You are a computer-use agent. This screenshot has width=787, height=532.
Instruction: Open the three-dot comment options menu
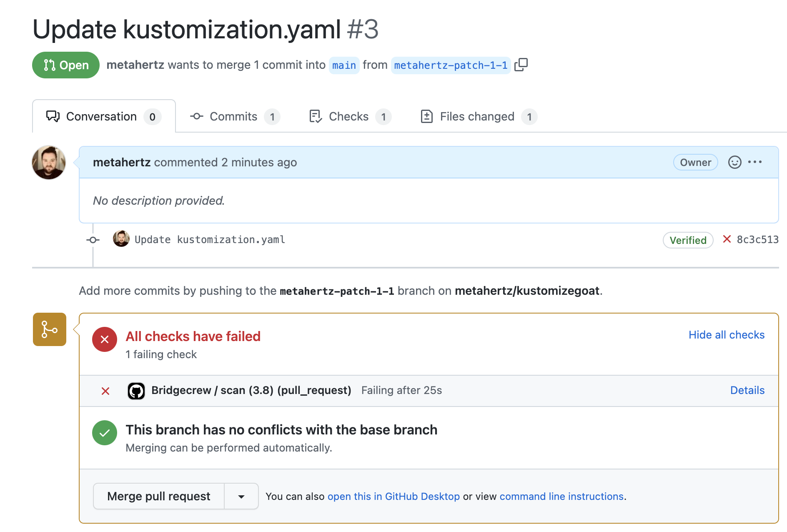(x=755, y=162)
